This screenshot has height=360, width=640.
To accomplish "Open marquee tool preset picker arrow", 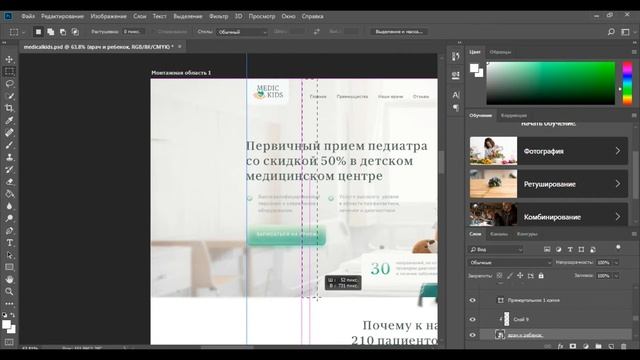I will click(24, 32).
